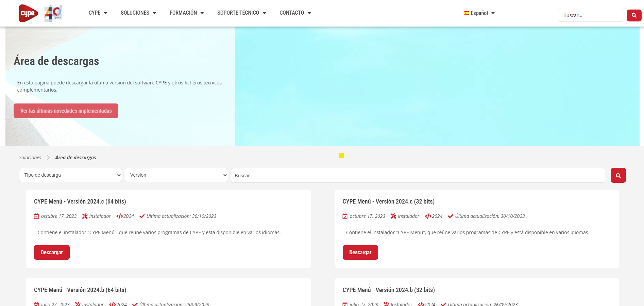Click calendar icon on 2024.c 64 bits card

tap(36, 216)
